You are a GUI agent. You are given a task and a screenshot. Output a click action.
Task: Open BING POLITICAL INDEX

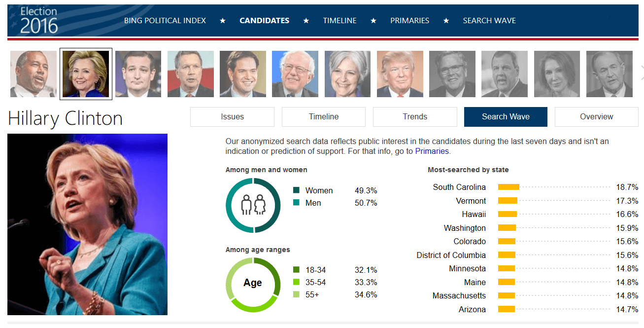(165, 20)
